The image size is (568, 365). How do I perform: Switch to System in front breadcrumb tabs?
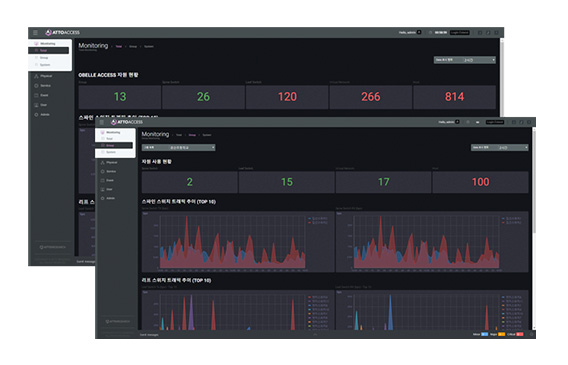tap(207, 135)
